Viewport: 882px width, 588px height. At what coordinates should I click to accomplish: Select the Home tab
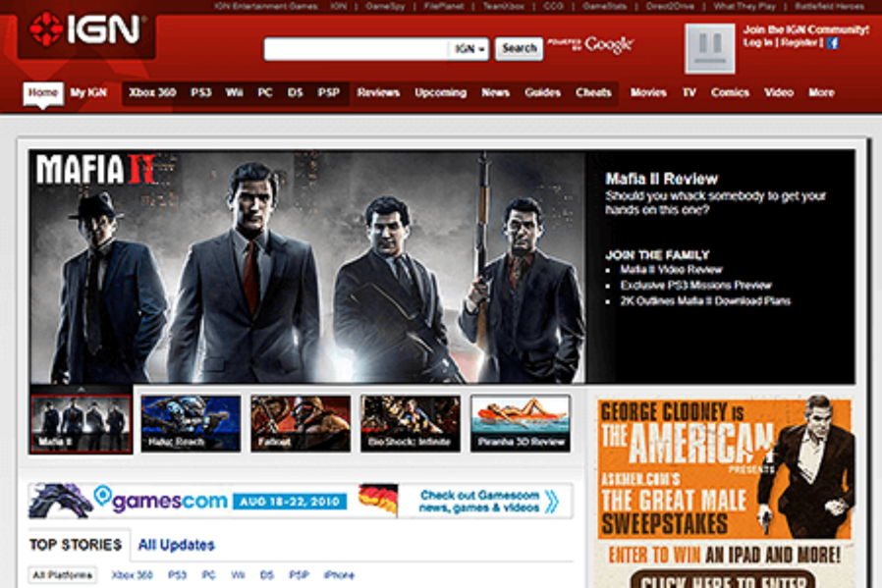(x=43, y=92)
